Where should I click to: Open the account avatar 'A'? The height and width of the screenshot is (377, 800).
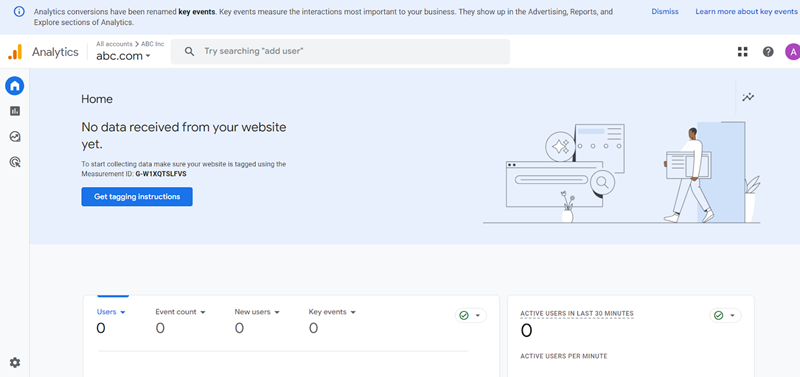click(x=792, y=52)
